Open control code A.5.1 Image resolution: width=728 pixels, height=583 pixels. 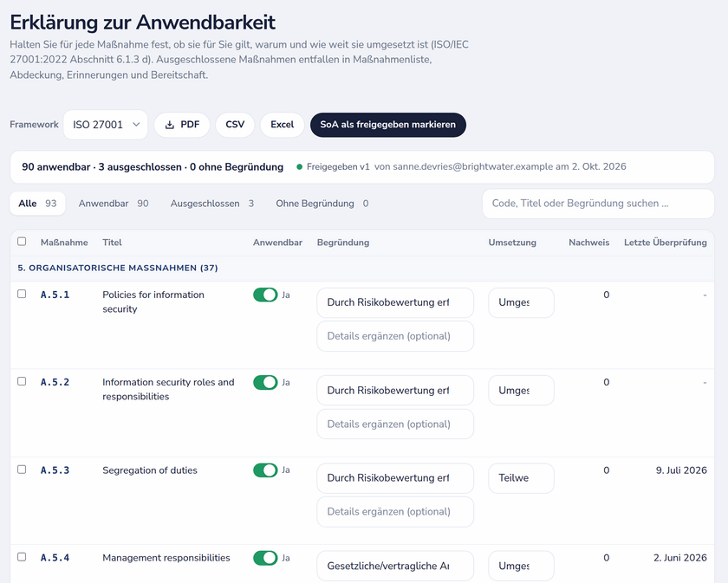tap(55, 295)
